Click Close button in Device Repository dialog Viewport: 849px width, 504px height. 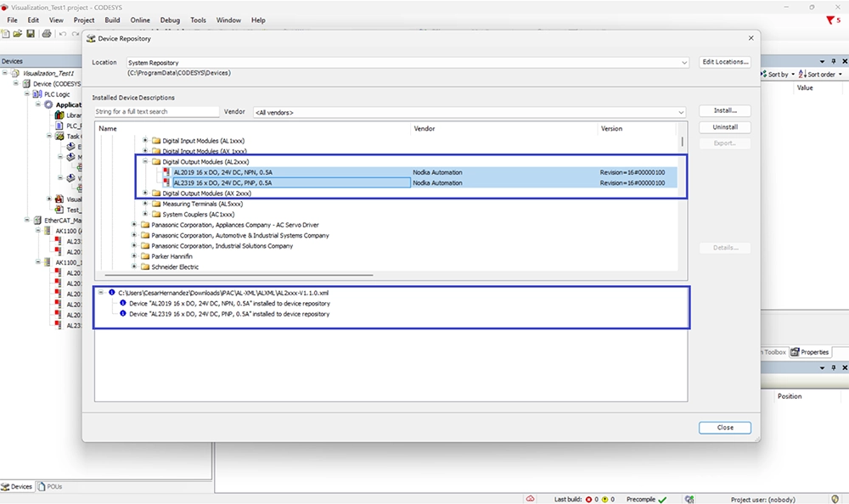[725, 428]
